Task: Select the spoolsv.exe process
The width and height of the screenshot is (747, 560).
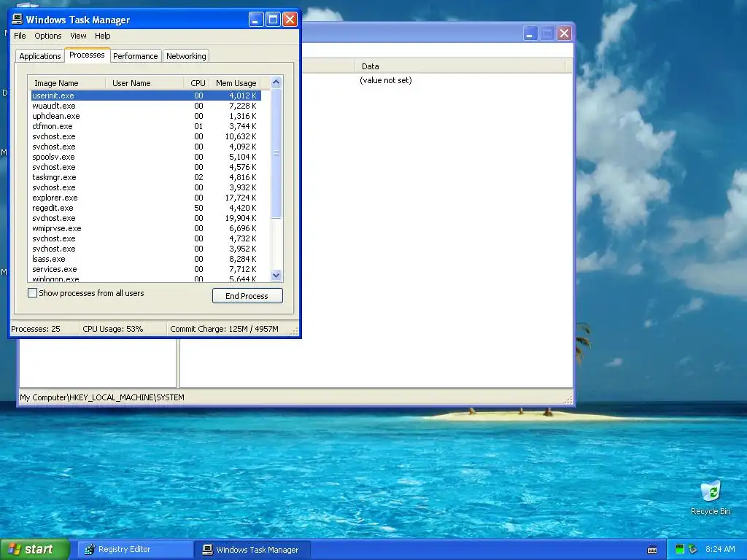Action: pyautogui.click(x=146, y=157)
